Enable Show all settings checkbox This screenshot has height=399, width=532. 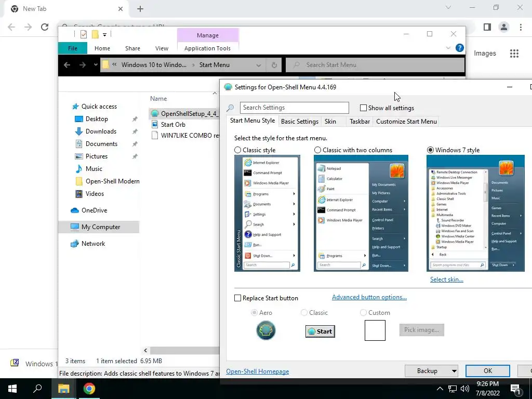click(x=363, y=108)
